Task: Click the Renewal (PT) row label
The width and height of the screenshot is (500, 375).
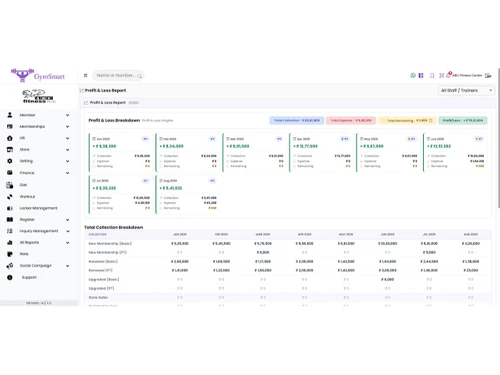Action: [x=100, y=270]
